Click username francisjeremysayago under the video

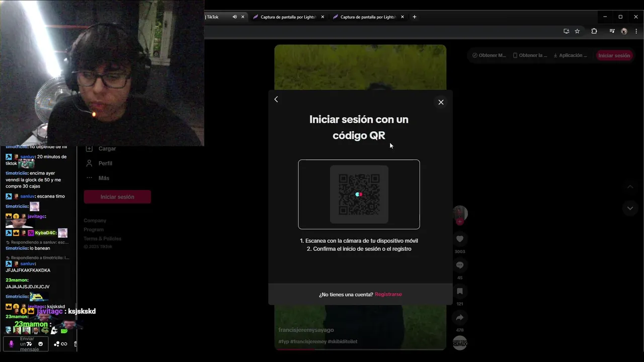(306, 330)
